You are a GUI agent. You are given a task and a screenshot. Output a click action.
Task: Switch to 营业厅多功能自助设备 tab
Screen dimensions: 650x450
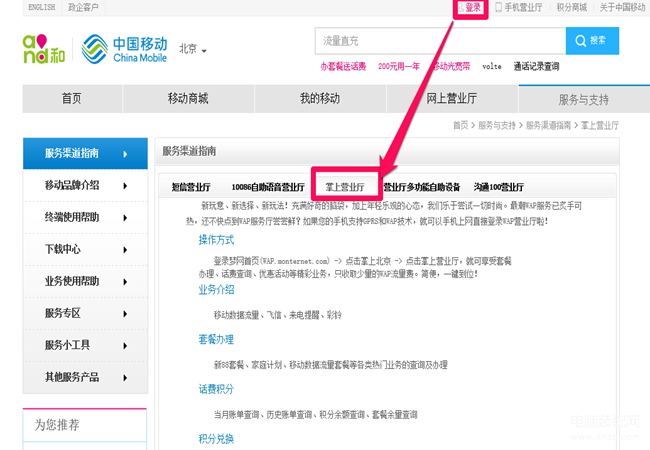point(422,187)
